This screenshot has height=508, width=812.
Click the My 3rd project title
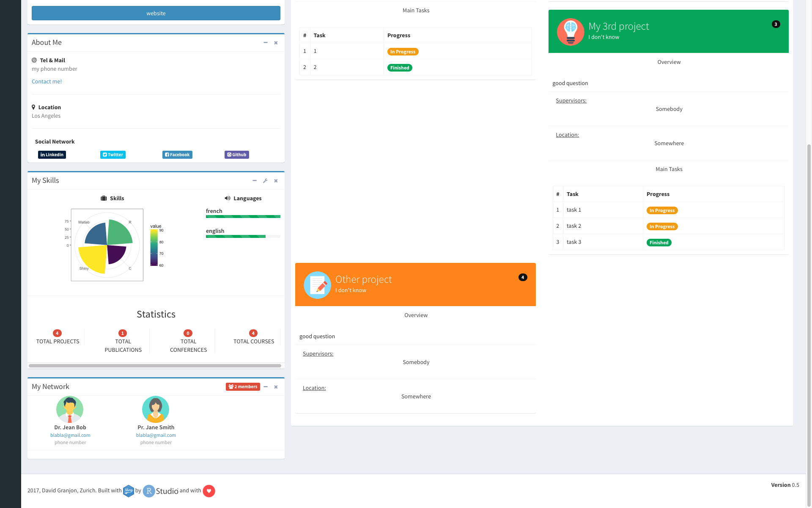618,26
